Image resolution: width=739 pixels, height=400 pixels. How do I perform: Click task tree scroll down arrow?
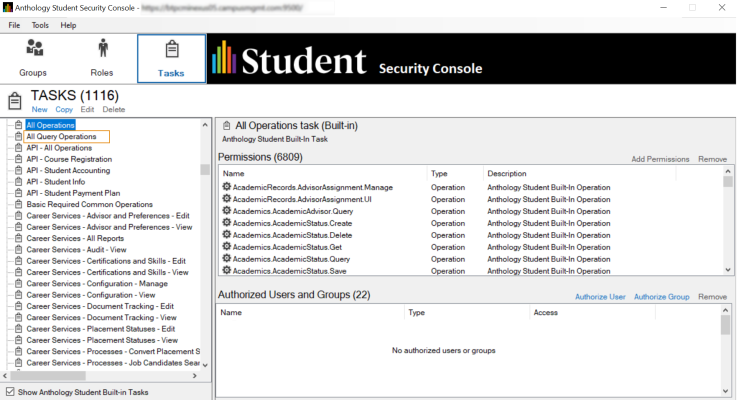(x=205, y=365)
